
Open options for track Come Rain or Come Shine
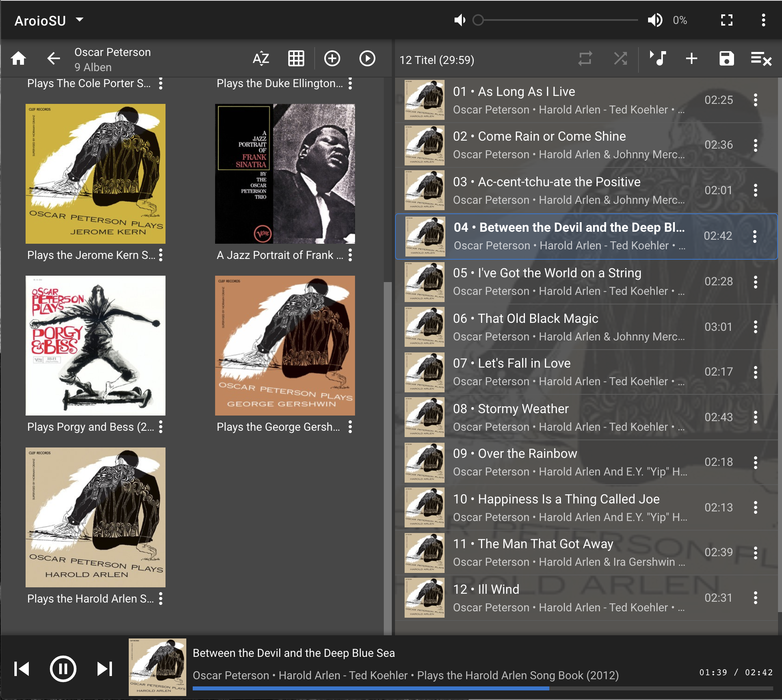pyautogui.click(x=755, y=145)
